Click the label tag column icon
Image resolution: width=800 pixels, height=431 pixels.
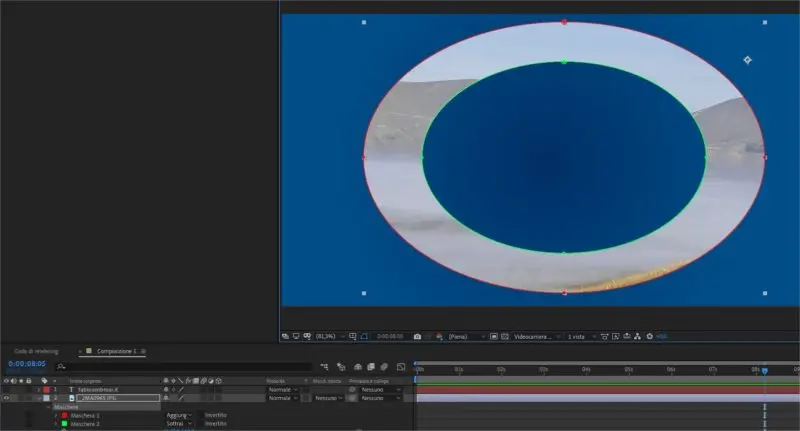(44, 381)
